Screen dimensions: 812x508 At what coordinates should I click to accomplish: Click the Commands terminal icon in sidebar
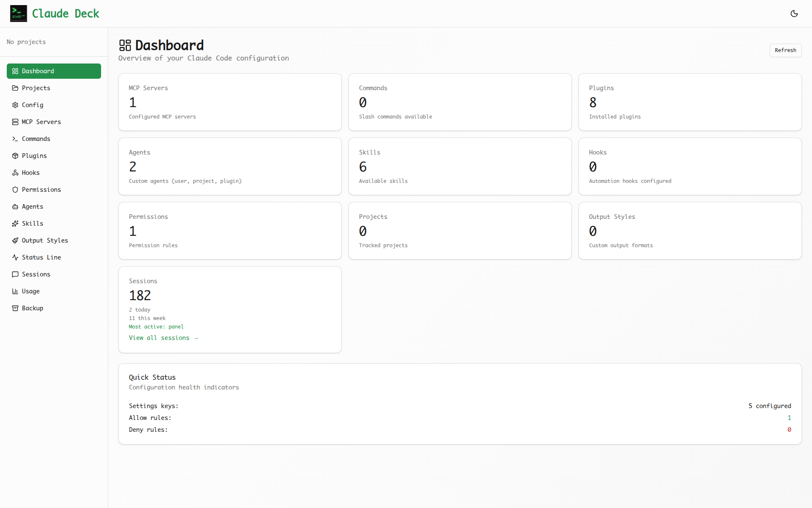point(15,138)
